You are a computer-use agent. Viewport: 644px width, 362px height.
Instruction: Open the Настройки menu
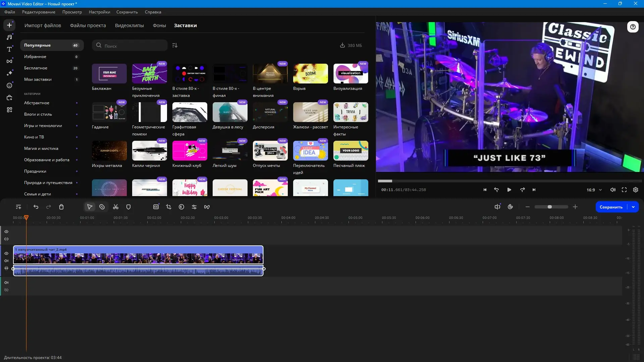click(99, 12)
